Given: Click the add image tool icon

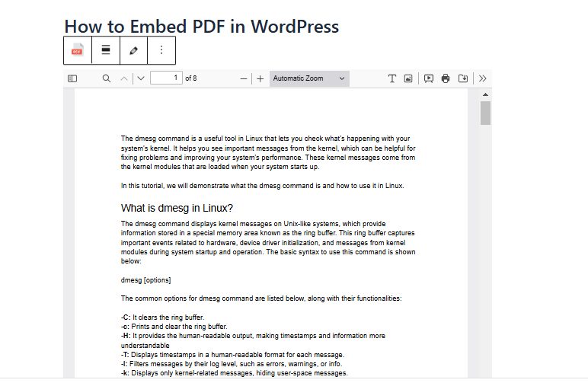Looking at the screenshot, I should [408, 78].
